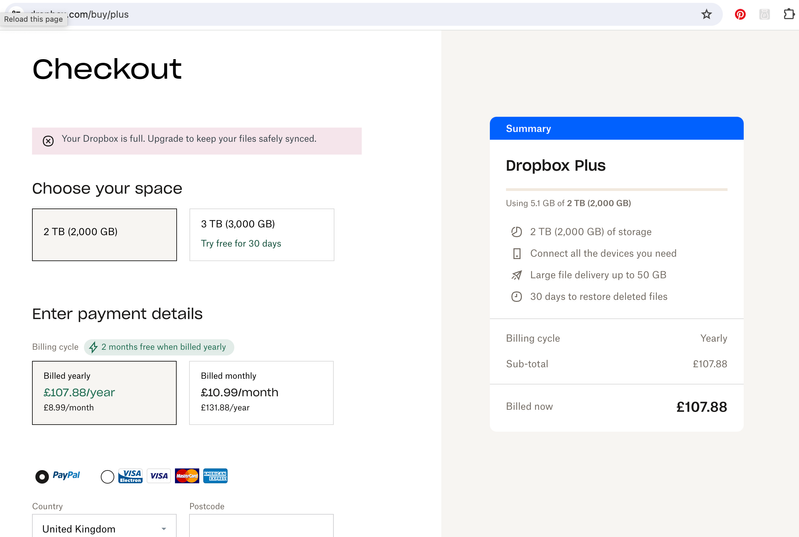Click the Your Dropbox is full alert message
The height and width of the screenshot is (537, 799).
189,139
